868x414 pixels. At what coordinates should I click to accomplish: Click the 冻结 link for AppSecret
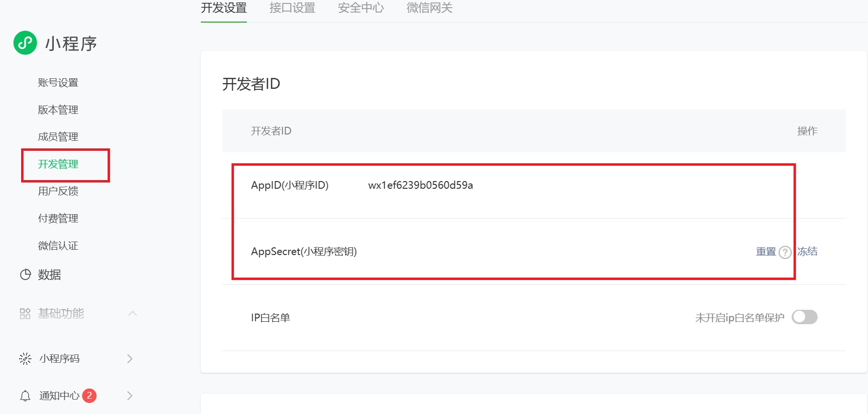click(807, 252)
